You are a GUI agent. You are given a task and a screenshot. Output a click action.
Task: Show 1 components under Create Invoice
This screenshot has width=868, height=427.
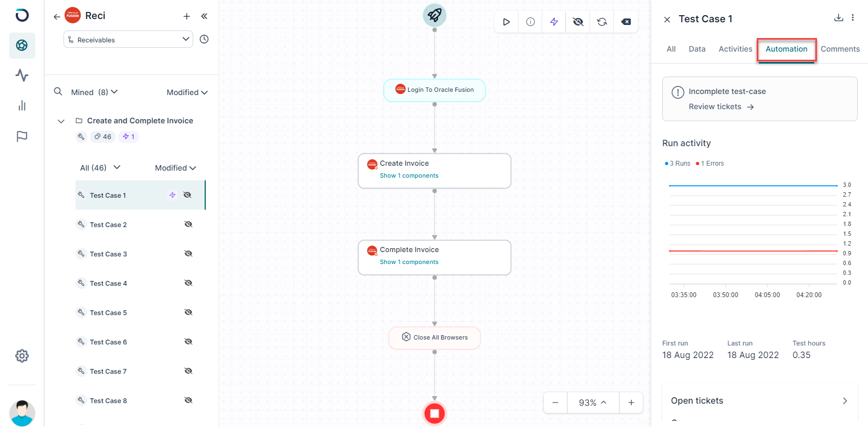pos(409,175)
